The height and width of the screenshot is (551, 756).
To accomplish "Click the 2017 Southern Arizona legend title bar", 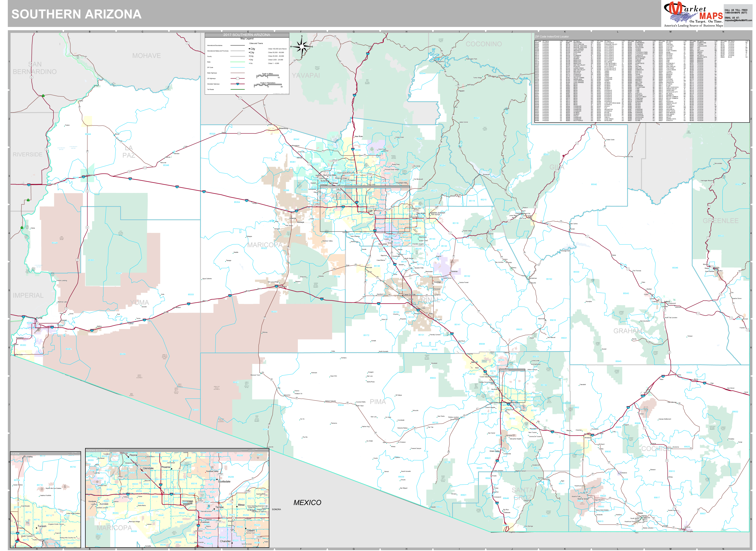I will 247,35.
